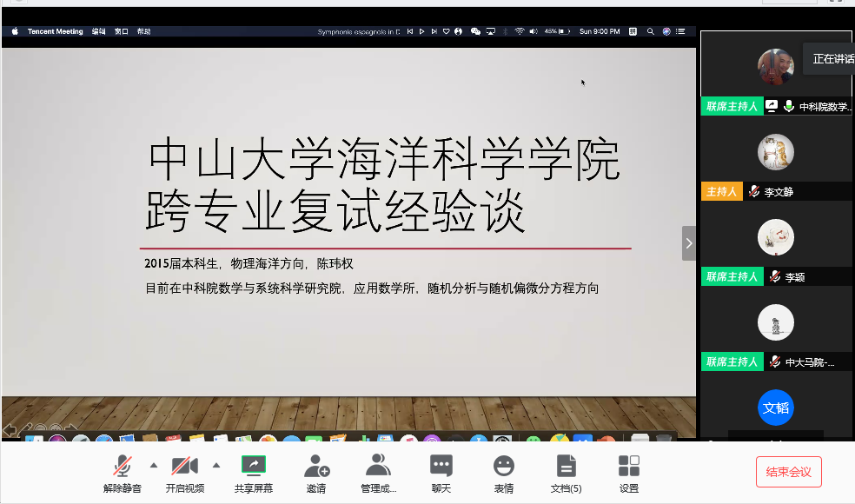Click the 正在讲话 speaking indicator label

coord(832,59)
